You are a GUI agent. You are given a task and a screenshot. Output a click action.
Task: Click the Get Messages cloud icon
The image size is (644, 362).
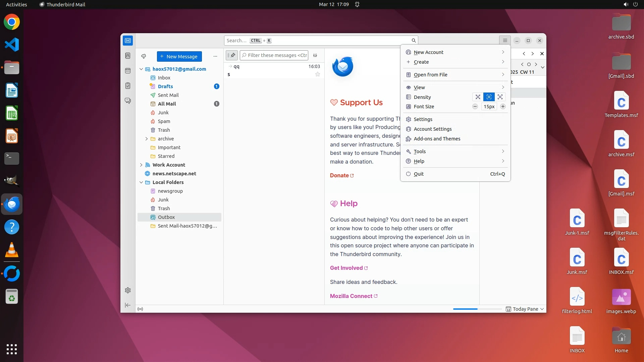pos(144,56)
